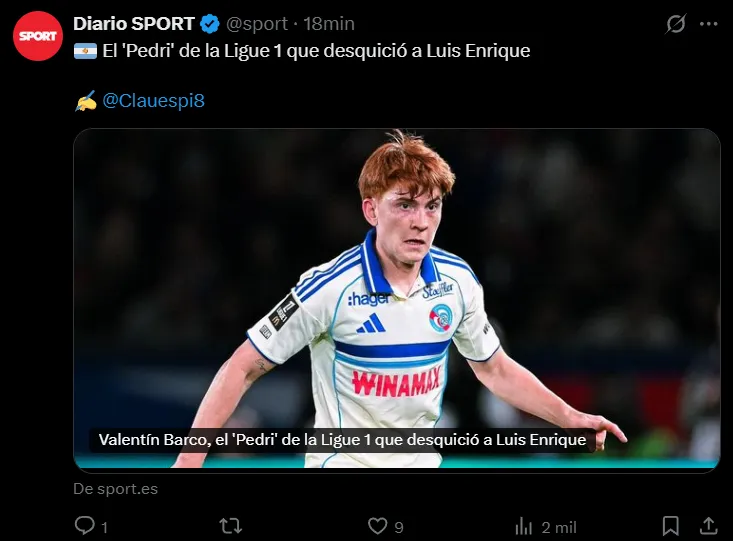Click the post text about Luis Enrique

pos(316,50)
